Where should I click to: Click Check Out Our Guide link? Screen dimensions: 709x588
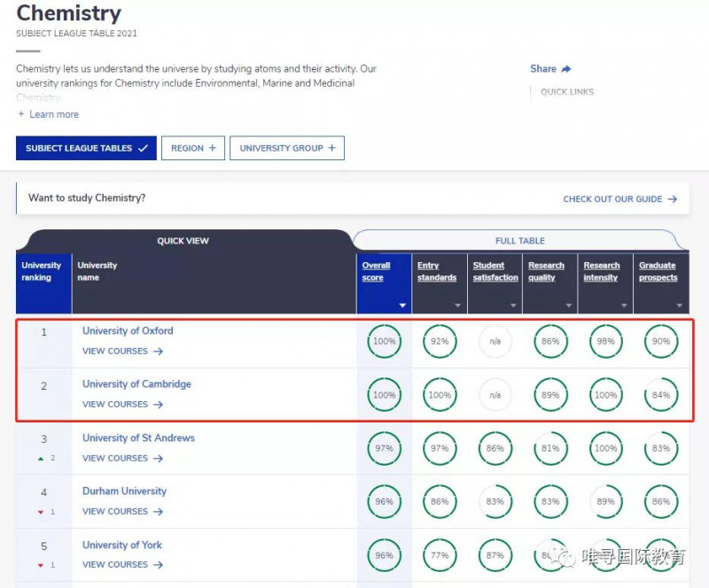(619, 199)
